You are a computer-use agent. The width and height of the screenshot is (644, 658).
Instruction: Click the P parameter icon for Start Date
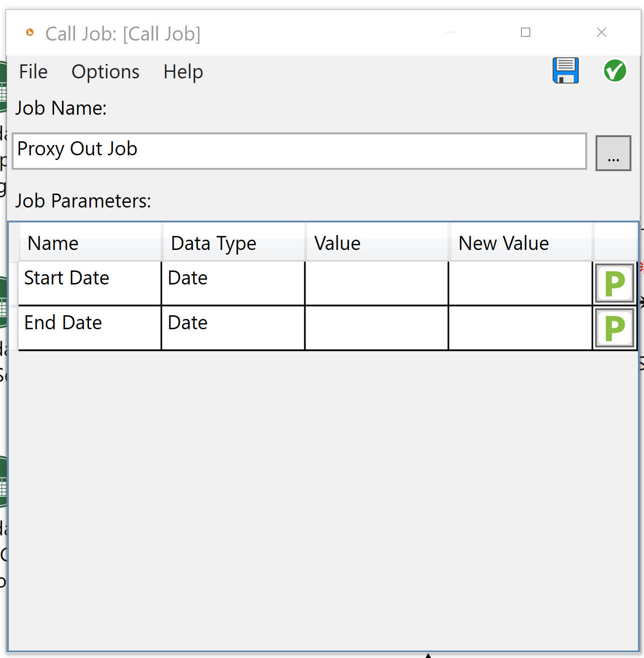coord(614,282)
